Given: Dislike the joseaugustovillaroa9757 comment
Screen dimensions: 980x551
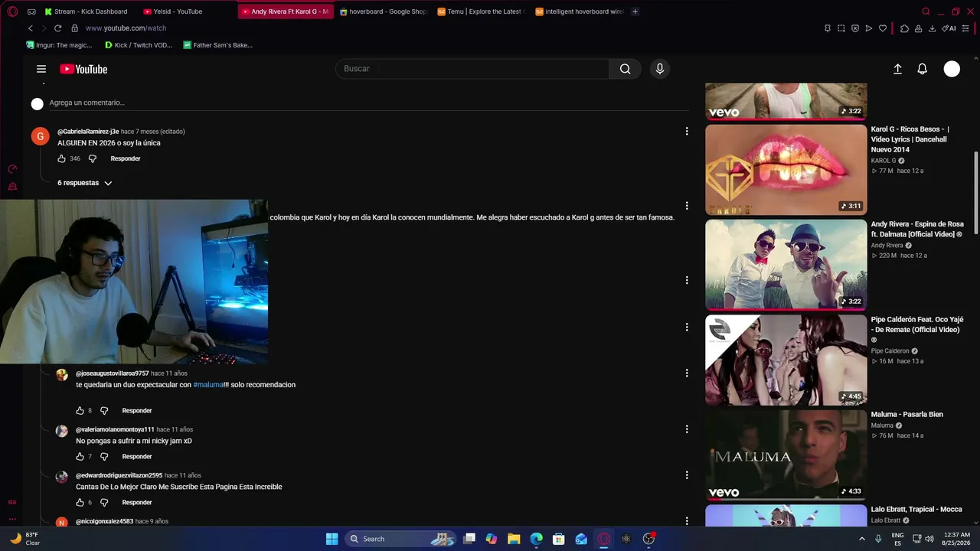Looking at the screenshot, I should click(104, 410).
